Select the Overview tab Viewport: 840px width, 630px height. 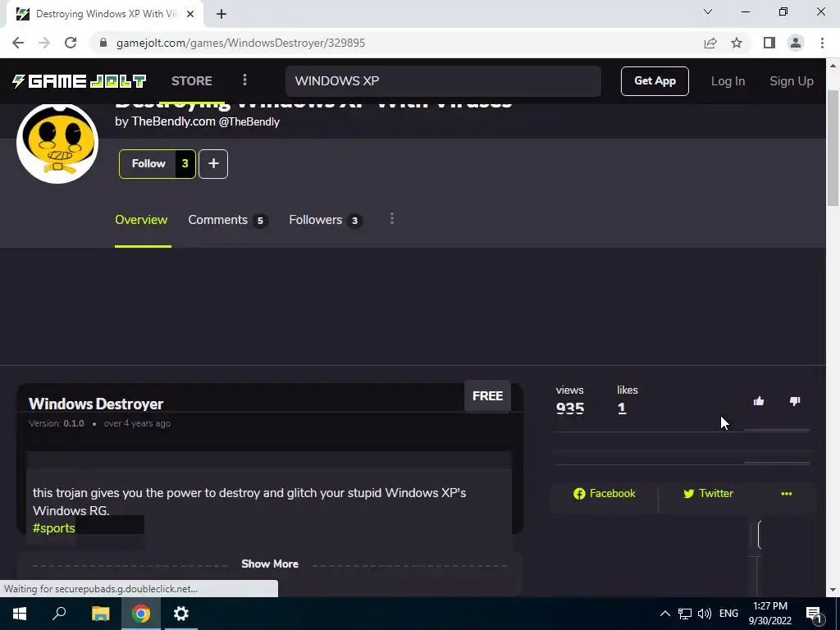[141, 220]
